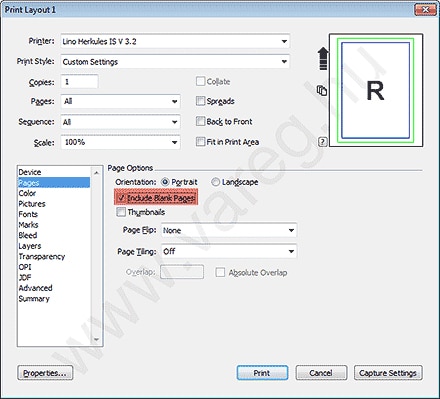Select Summary in the pane list
The width and height of the screenshot is (440, 399).
point(54,298)
